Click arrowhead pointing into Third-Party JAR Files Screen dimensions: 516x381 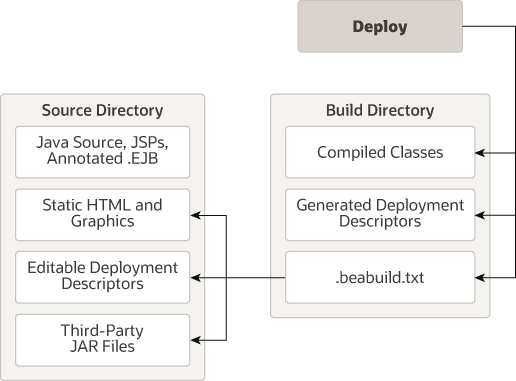coord(196,340)
